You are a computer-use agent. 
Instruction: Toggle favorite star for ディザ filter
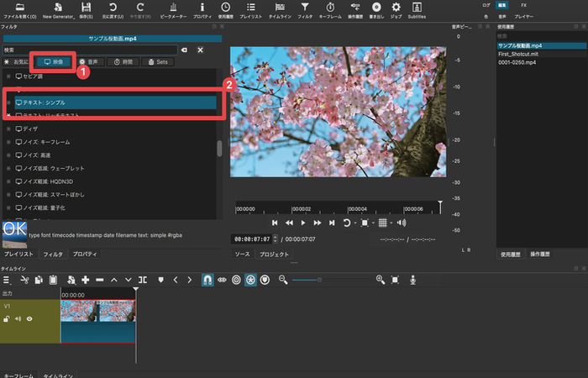(8, 129)
